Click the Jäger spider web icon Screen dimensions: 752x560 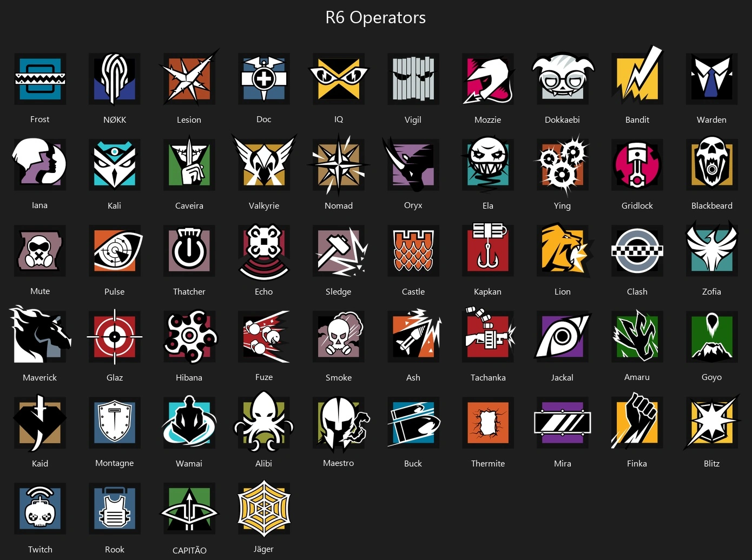pos(264,509)
